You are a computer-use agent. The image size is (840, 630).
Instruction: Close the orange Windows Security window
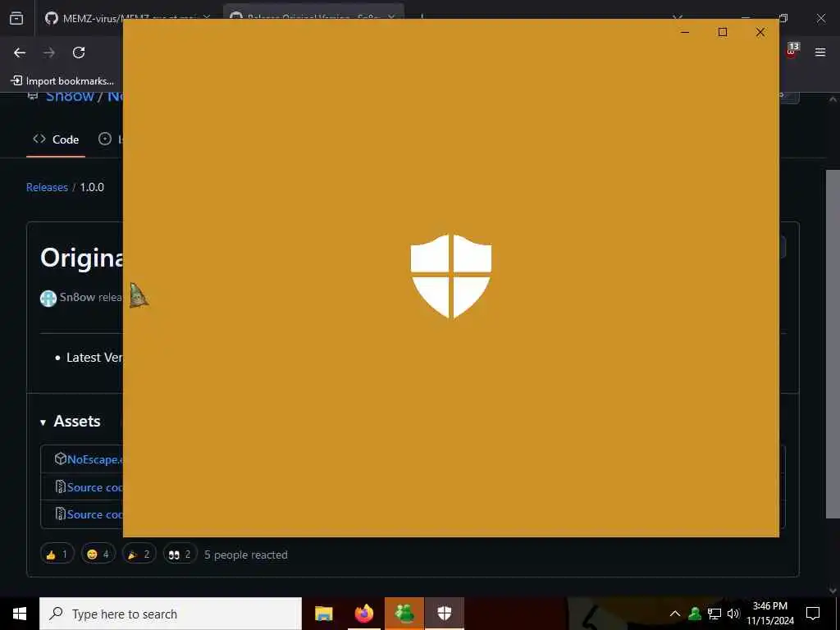click(760, 32)
